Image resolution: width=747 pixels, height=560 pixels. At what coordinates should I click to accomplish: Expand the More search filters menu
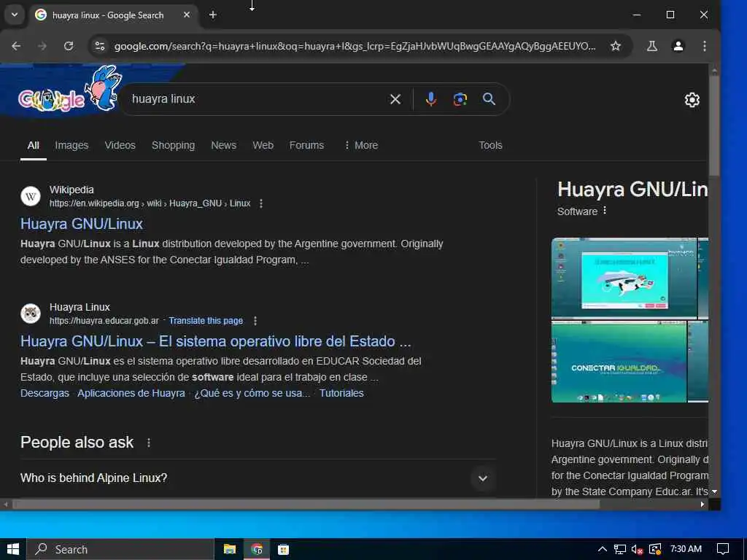click(361, 145)
